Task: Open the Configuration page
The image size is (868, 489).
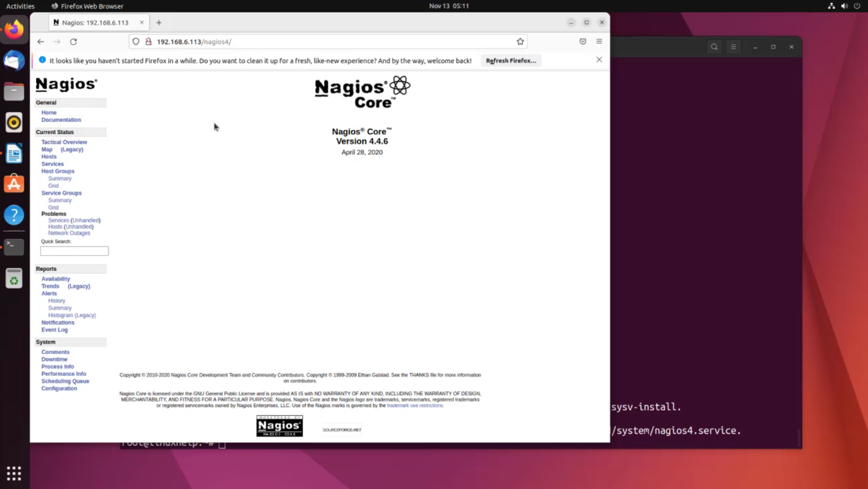Action: tap(59, 389)
